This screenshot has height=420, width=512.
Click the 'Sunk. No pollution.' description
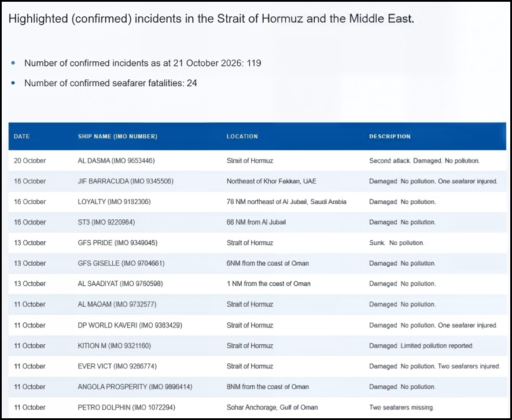click(397, 243)
